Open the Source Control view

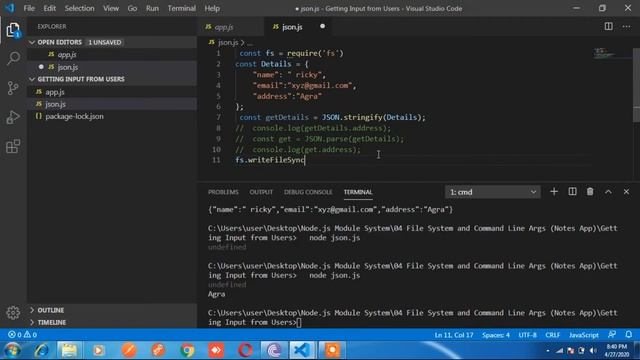(x=13, y=88)
